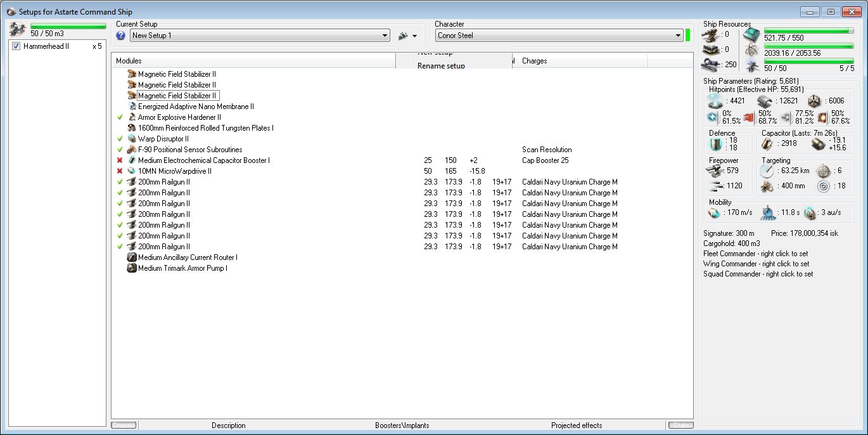Select Rename setup menu entry
The image size is (868, 435).
(441, 66)
